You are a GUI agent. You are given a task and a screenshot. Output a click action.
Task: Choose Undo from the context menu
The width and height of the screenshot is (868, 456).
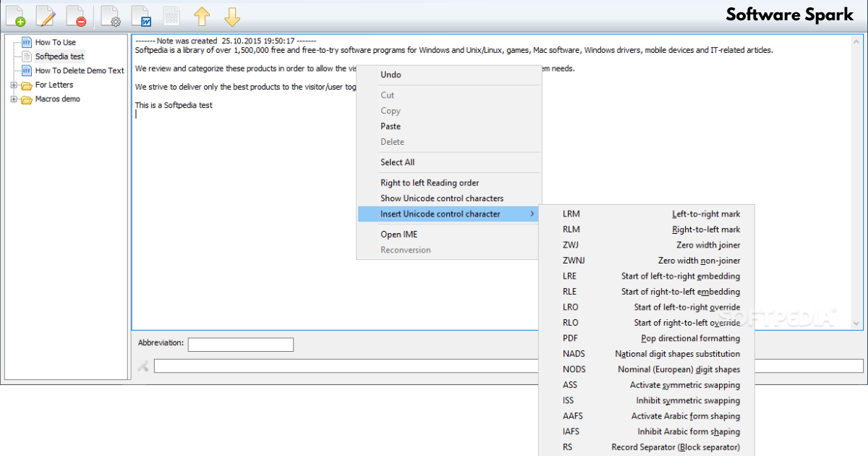click(448, 75)
